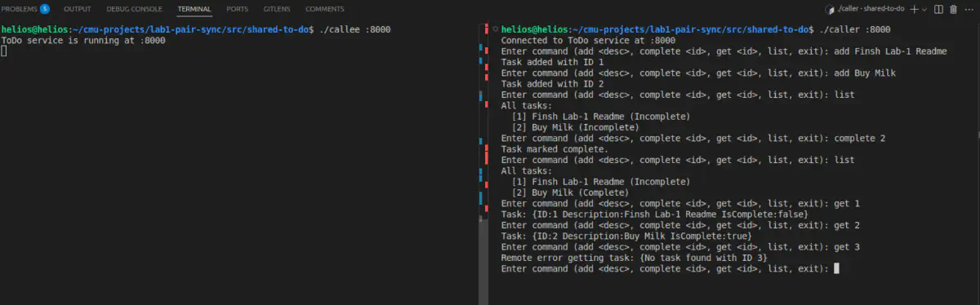Click 'add Finsh Lab-1 Readme' command line
The width and height of the screenshot is (980, 305).
pyautogui.click(x=890, y=51)
